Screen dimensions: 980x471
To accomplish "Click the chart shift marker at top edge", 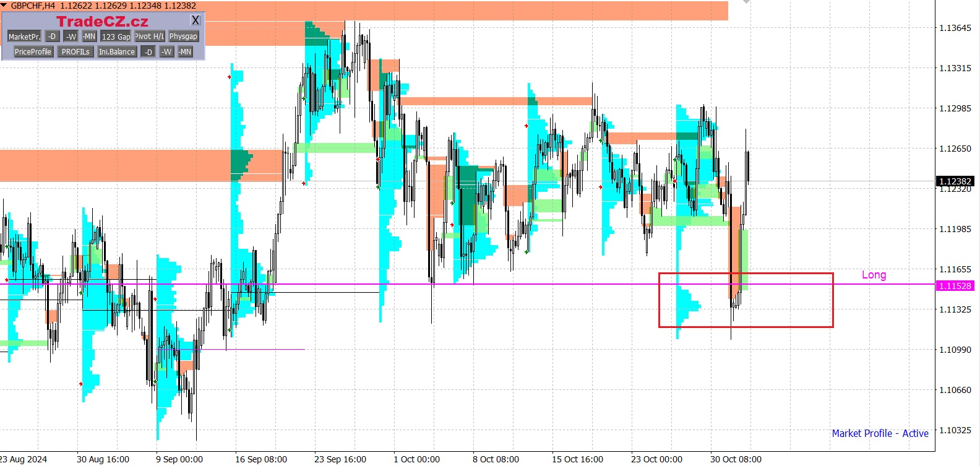I will pyautogui.click(x=746, y=2).
